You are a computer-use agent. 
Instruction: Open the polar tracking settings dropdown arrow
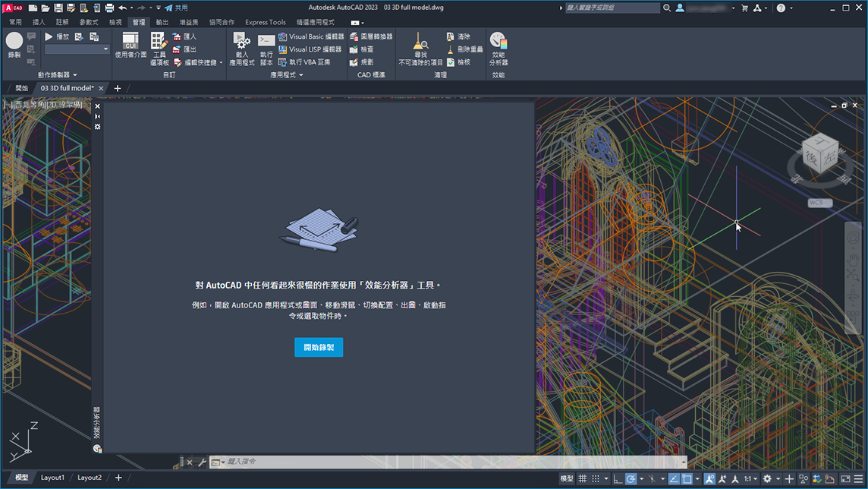pos(641,479)
